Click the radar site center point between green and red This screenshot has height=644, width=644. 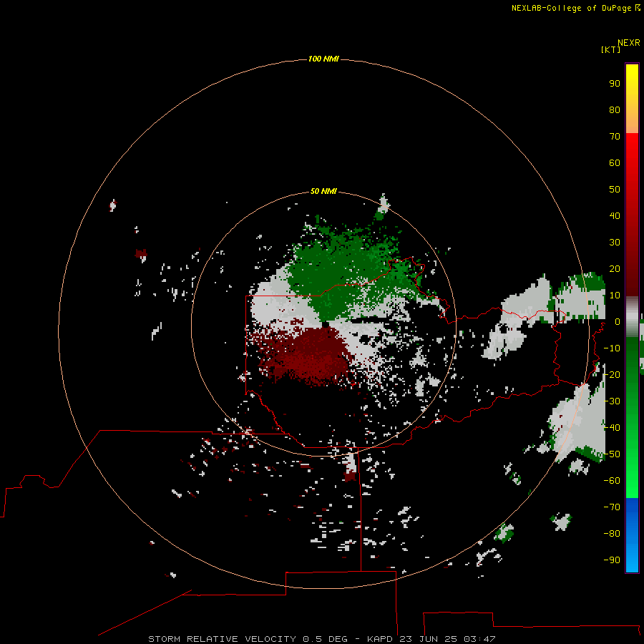[x=325, y=324]
